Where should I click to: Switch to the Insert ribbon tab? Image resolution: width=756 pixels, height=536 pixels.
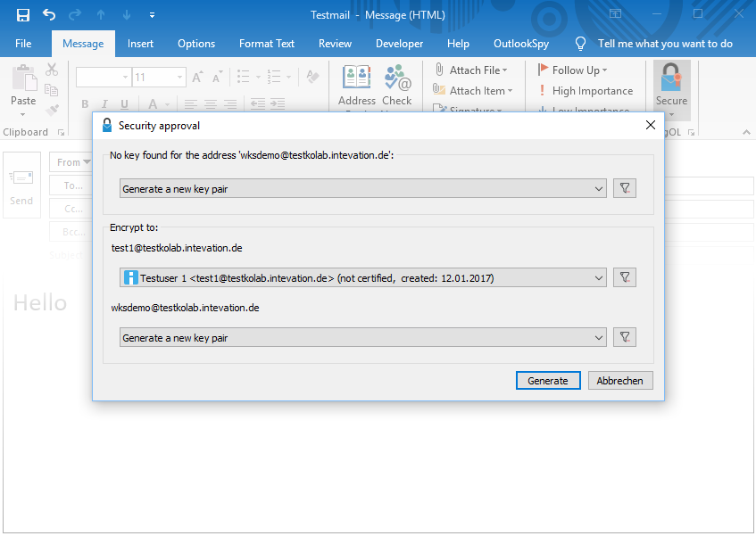[x=140, y=44]
